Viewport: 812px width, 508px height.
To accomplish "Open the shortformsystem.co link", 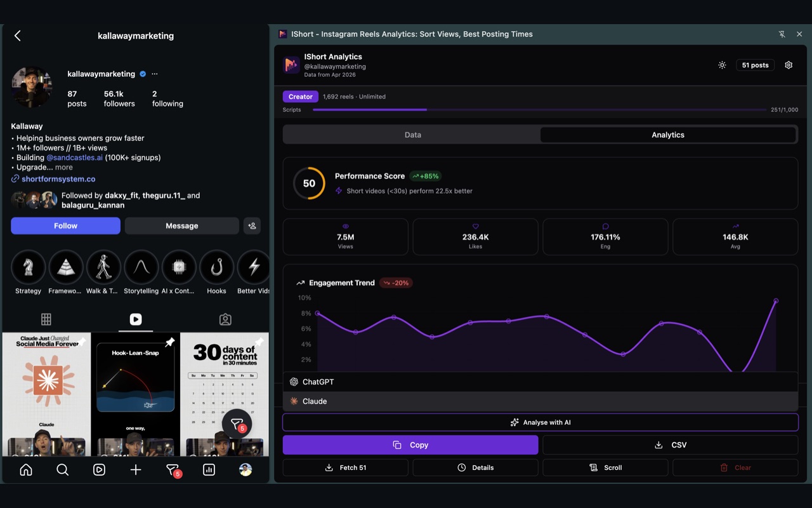I will [x=58, y=179].
